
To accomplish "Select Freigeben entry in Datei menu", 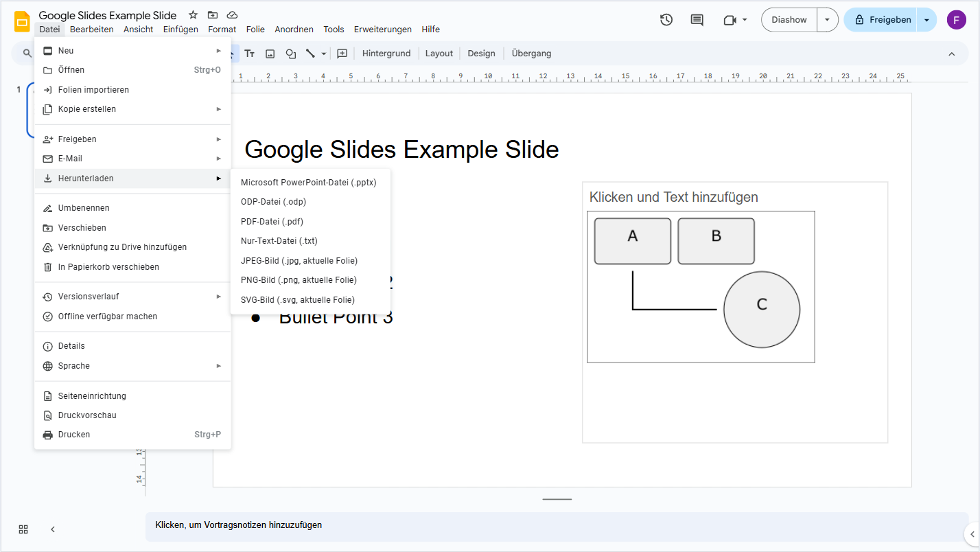I will pyautogui.click(x=132, y=139).
